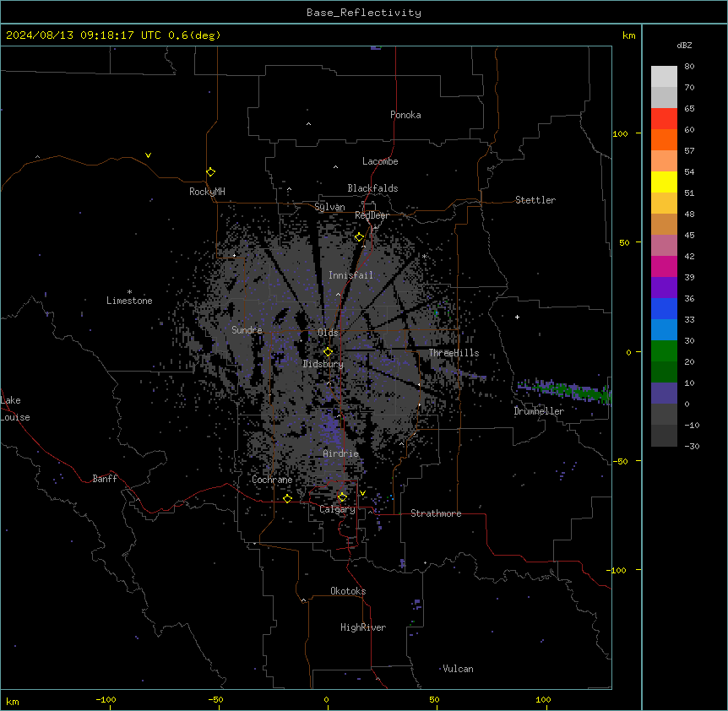The image size is (728, 711).
Task: Click the Lacombe city label
Action: point(380,161)
